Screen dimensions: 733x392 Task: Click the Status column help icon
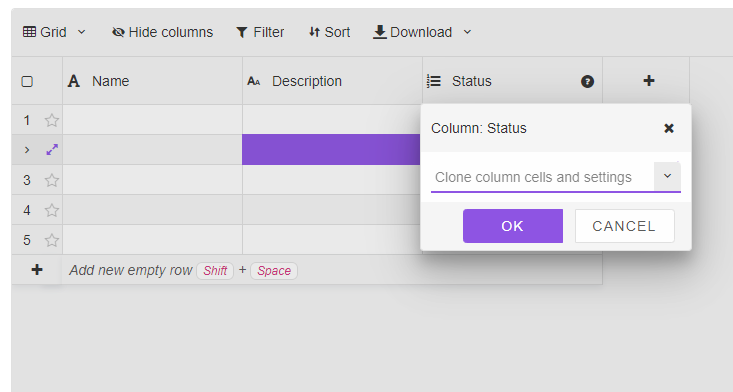pyautogui.click(x=587, y=81)
